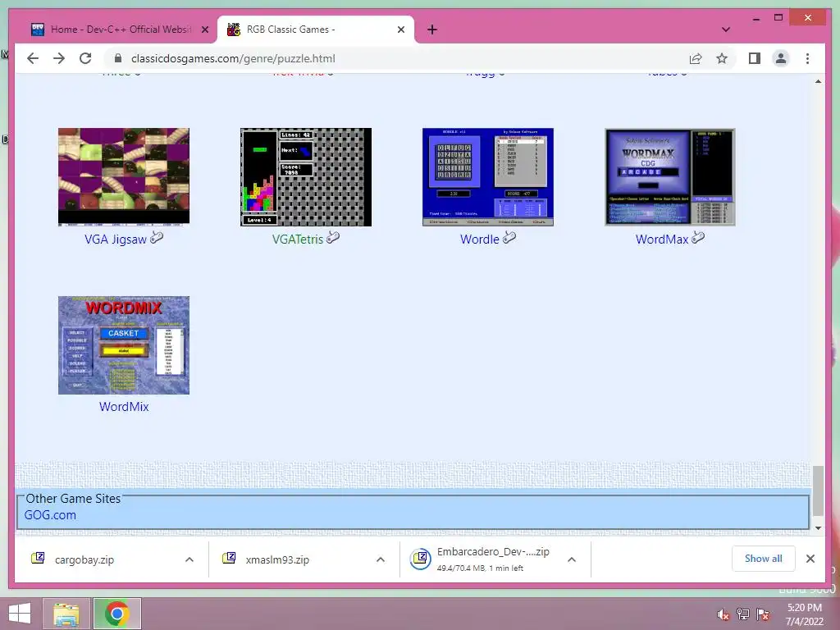Follow the VGATetris link
The width and height of the screenshot is (840, 630).
click(x=297, y=240)
